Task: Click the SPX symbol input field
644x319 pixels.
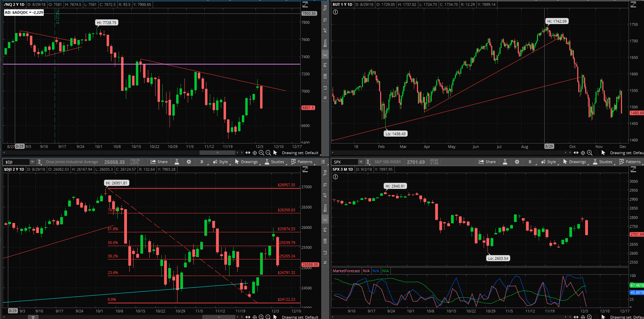Action: (x=345, y=162)
